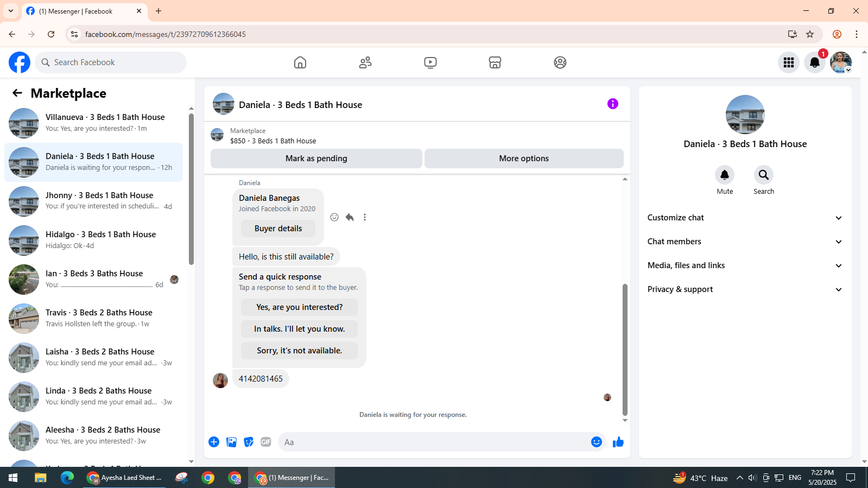This screenshot has width=868, height=488.
Task: Open the account profile picture menu
Action: [841, 62]
